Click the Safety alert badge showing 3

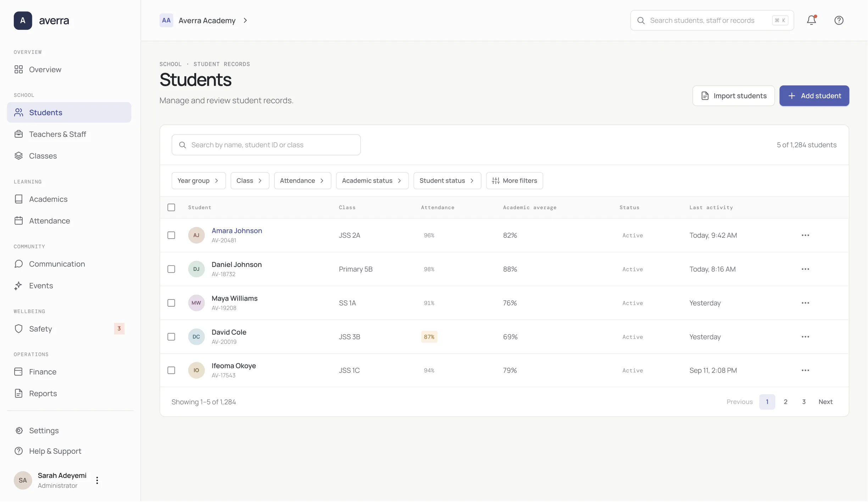(119, 329)
